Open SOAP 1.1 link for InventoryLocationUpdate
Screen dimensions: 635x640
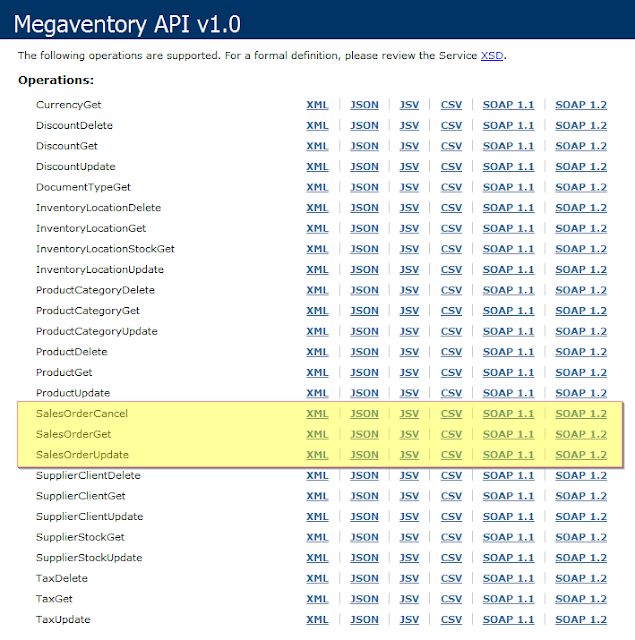coord(508,269)
